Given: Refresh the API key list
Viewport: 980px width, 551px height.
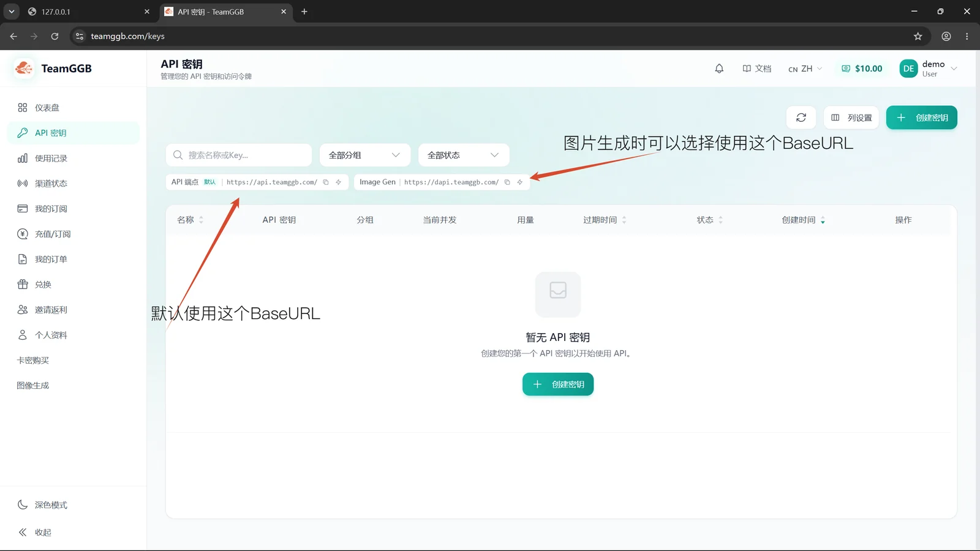Looking at the screenshot, I should click(x=801, y=118).
